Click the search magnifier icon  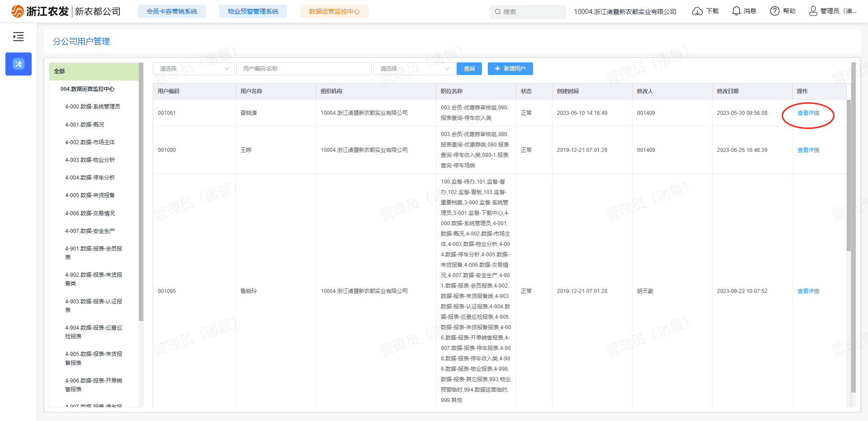point(498,12)
